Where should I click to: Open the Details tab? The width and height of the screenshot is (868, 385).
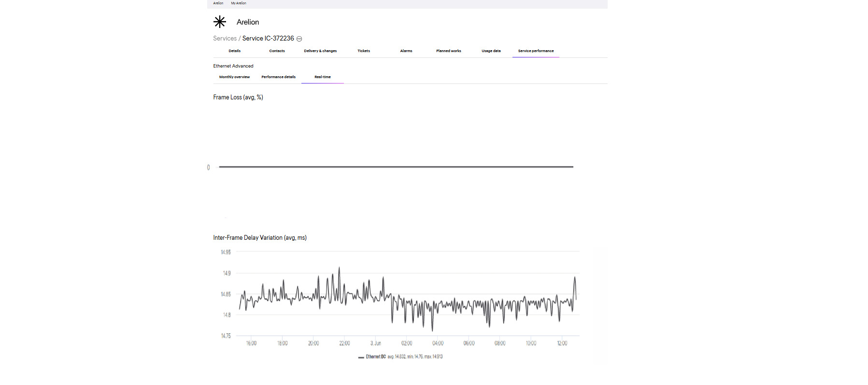tap(234, 51)
